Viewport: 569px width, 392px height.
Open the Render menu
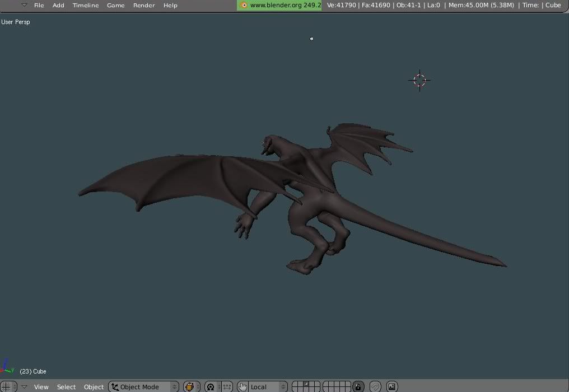tap(144, 5)
